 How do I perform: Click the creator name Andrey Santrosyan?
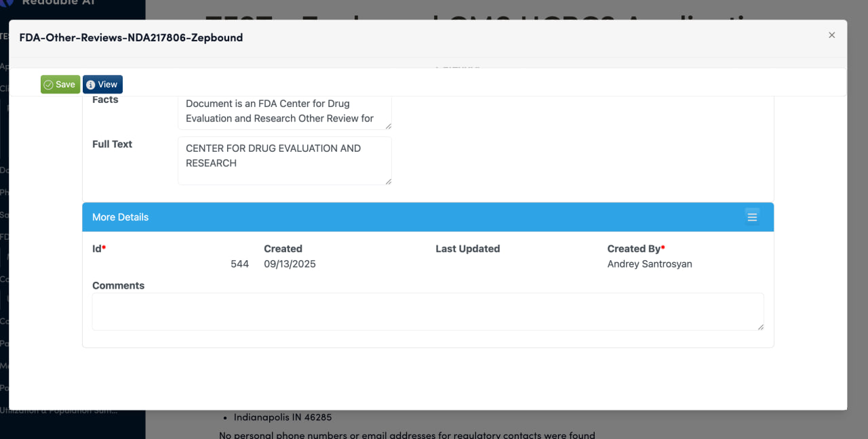click(649, 264)
